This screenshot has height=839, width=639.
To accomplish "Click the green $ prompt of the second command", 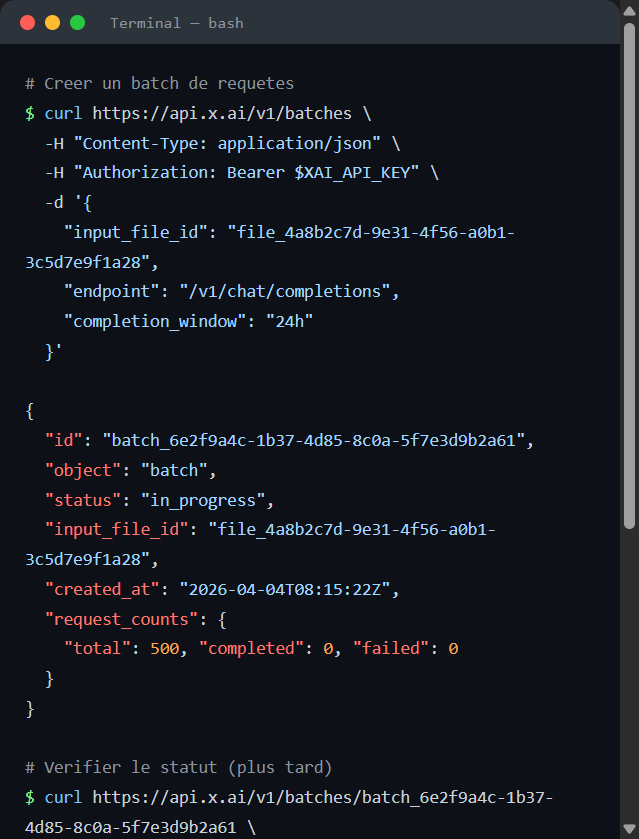I will pyautogui.click(x=30, y=797).
